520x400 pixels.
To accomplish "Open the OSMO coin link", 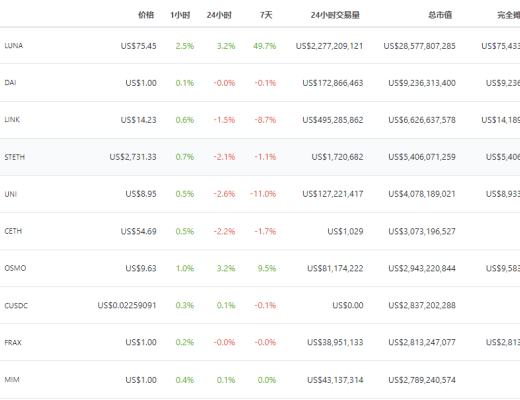I will pyautogui.click(x=15, y=268).
